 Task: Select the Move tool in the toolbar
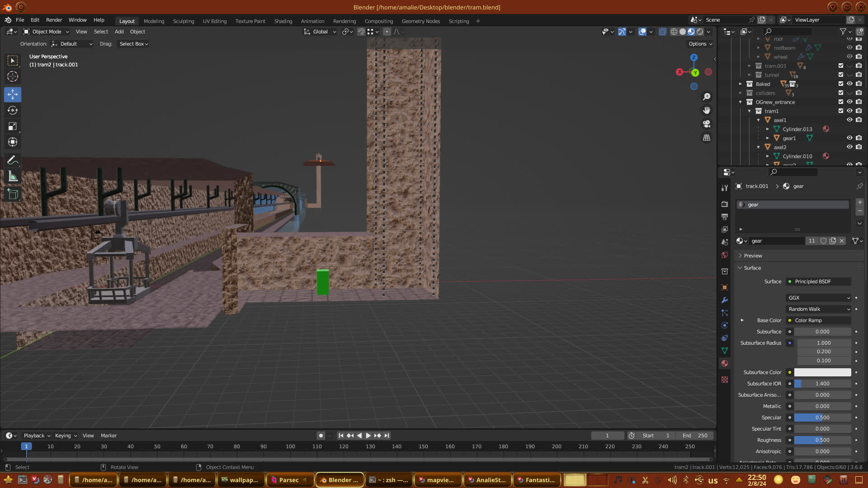pyautogui.click(x=13, y=94)
